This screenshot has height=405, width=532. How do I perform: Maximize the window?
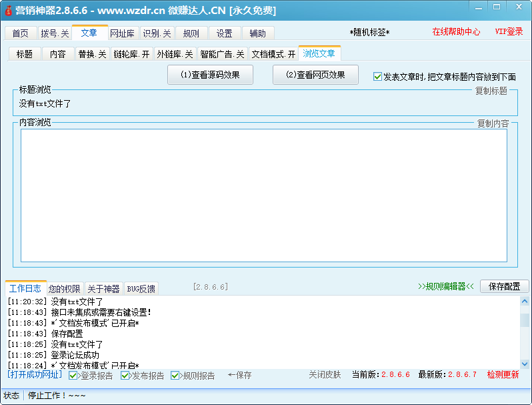(497, 7)
